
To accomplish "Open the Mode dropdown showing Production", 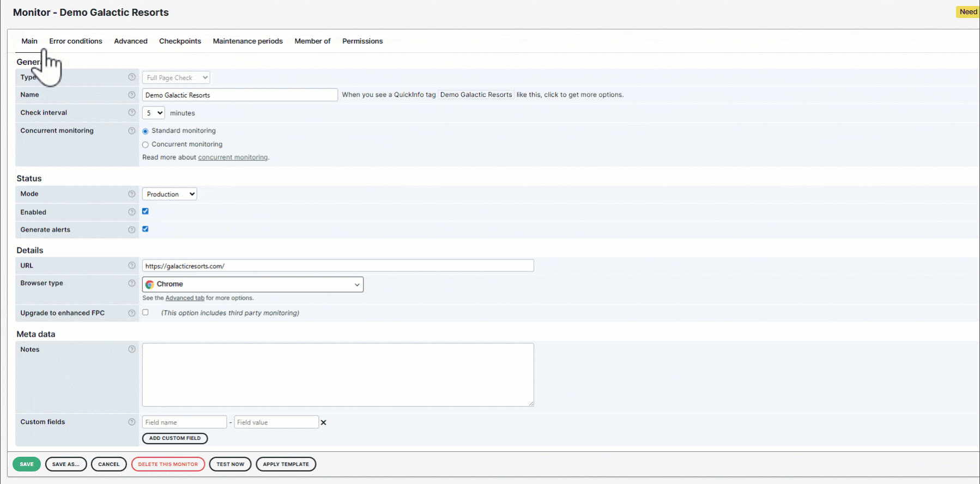I will 170,194.
